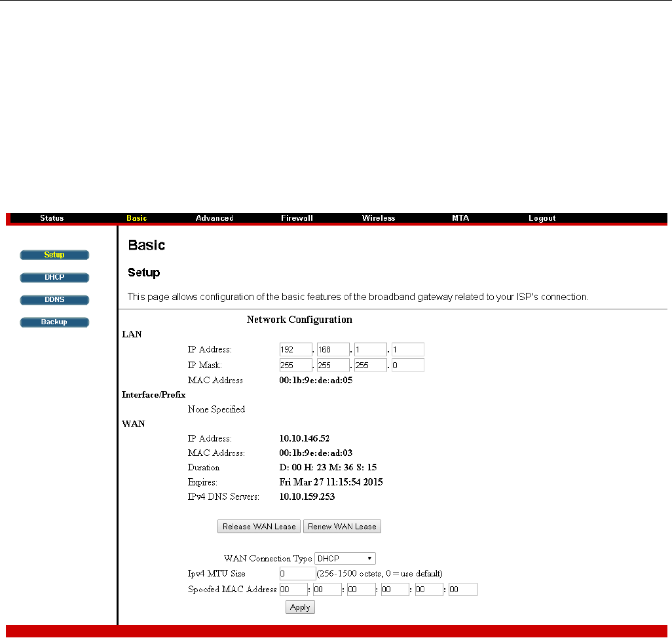Focus the IP Mask last octet field 0
Image resolution: width=672 pixels, height=640 pixels.
(408, 366)
